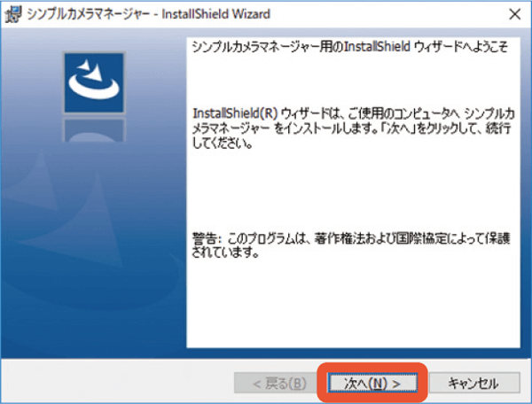Click the キャンセル button
The image size is (532, 404).
click(x=474, y=383)
